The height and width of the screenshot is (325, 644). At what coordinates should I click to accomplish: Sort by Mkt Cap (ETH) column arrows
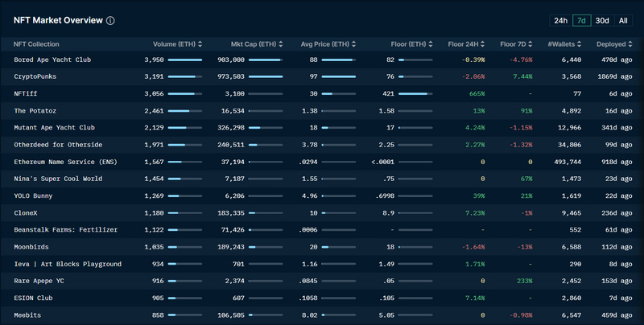(x=281, y=44)
